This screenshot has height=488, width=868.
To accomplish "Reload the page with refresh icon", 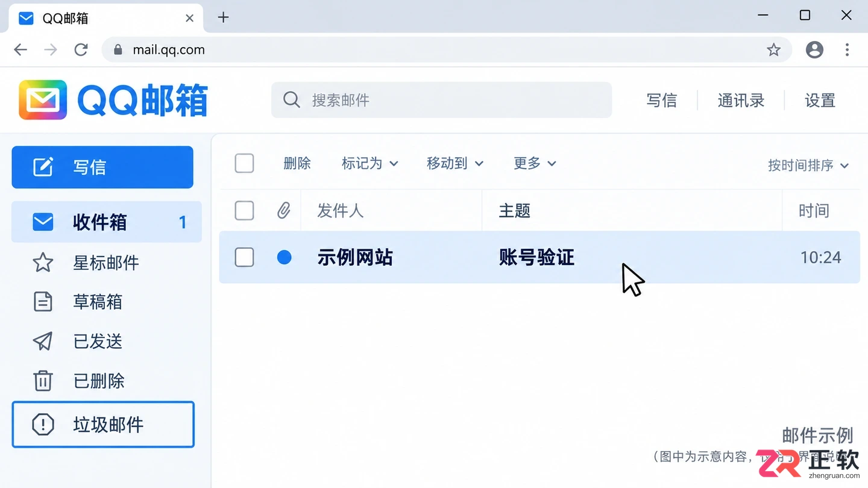I will click(81, 50).
